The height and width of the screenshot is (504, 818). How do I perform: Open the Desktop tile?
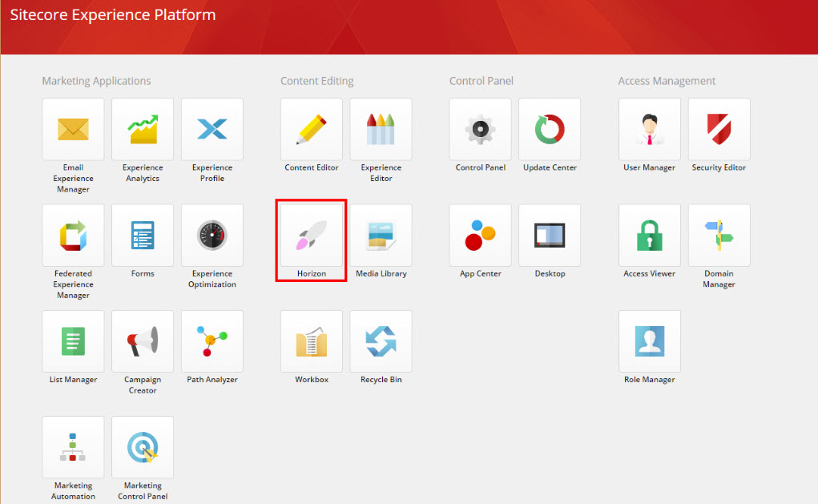tap(550, 235)
